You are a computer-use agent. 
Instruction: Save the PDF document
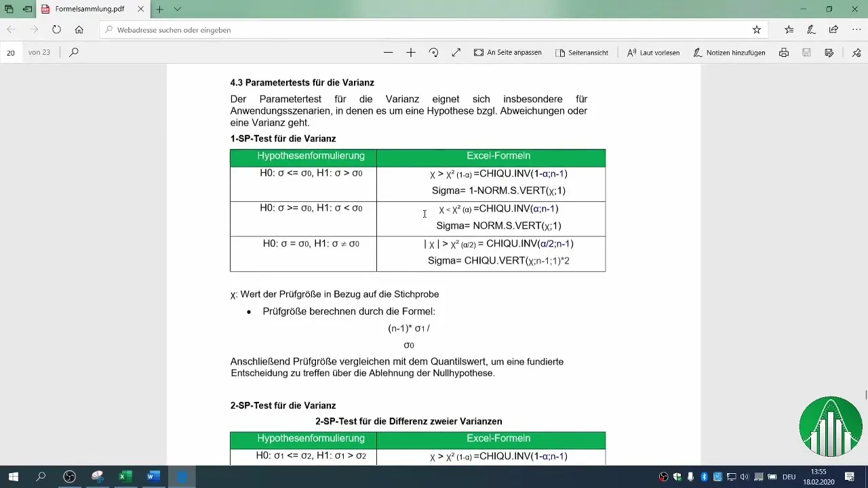point(806,52)
